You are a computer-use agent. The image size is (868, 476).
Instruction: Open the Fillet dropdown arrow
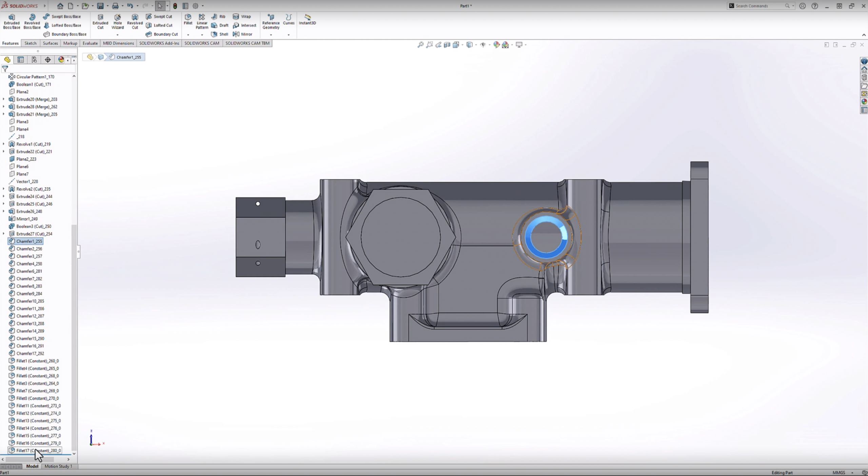188,35
